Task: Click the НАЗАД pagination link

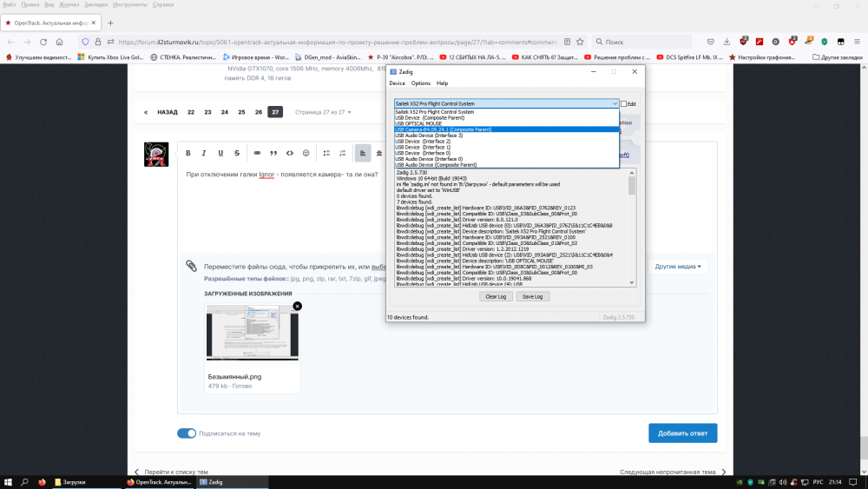Action: pos(168,112)
